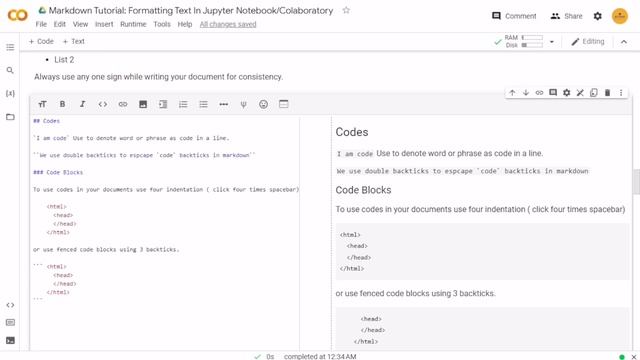Open the Variables inspector sidebar
The image size is (640, 360).
pos(10,93)
